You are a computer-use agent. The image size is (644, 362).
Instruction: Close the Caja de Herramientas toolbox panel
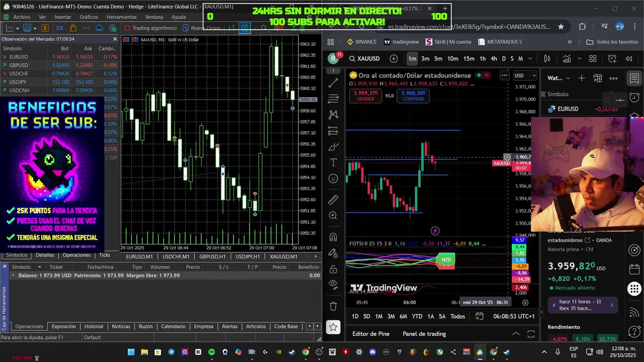(x=5, y=267)
